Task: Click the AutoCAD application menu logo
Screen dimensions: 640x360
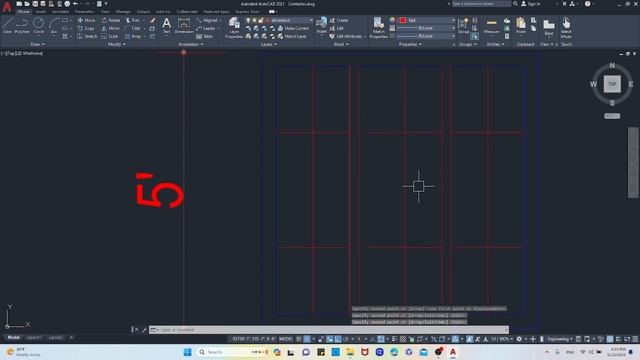Action: [7, 7]
